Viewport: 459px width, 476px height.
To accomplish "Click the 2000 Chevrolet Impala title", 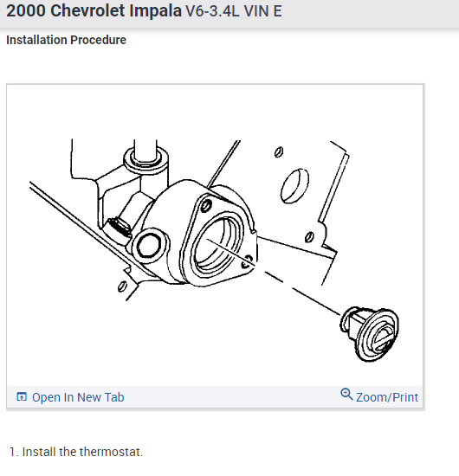I will point(94,11).
